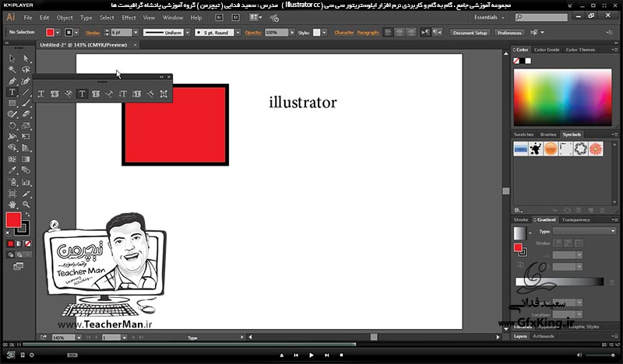Image resolution: width=623 pixels, height=364 pixels.
Task: Click the Stroke link in control bar
Action: (x=93, y=33)
